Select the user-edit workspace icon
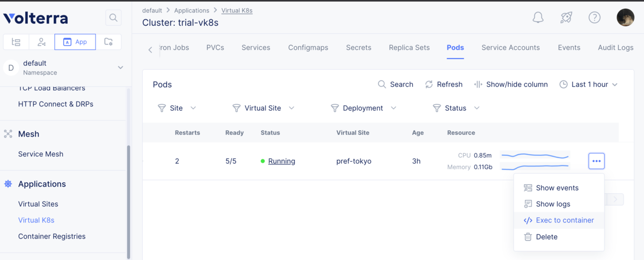The width and height of the screenshot is (644, 260). (41, 42)
